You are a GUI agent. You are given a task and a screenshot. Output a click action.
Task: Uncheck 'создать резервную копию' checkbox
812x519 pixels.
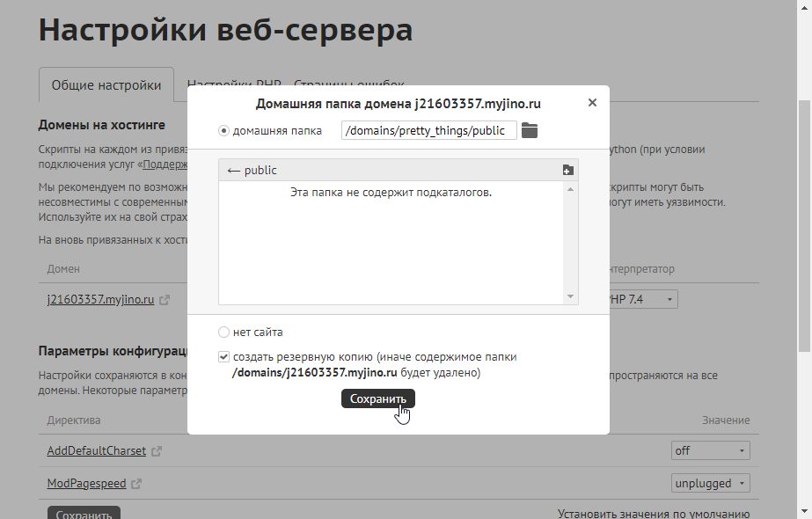click(x=223, y=357)
